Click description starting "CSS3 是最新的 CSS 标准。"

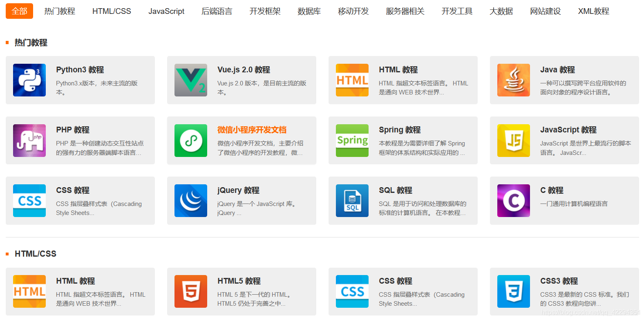coord(585,299)
